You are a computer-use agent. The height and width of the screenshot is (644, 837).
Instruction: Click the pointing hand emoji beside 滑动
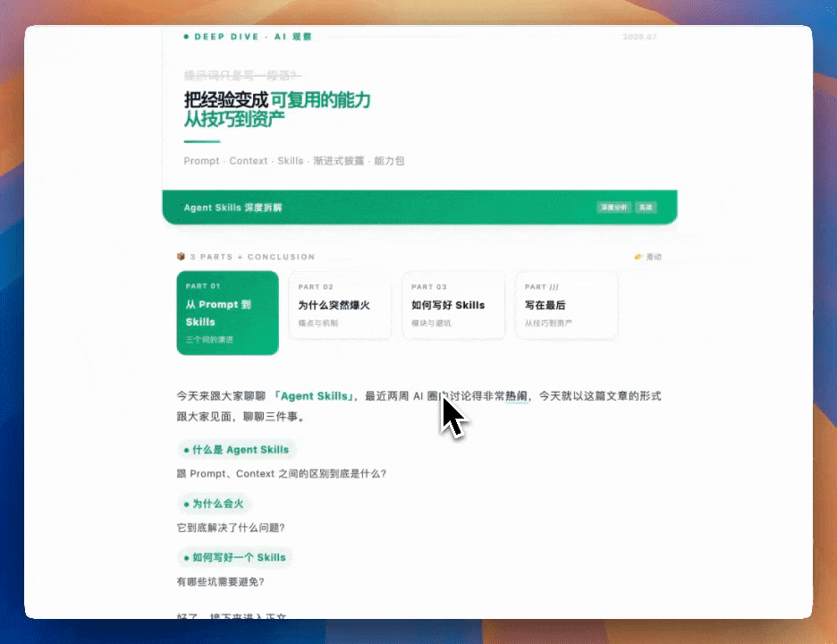(x=638, y=257)
